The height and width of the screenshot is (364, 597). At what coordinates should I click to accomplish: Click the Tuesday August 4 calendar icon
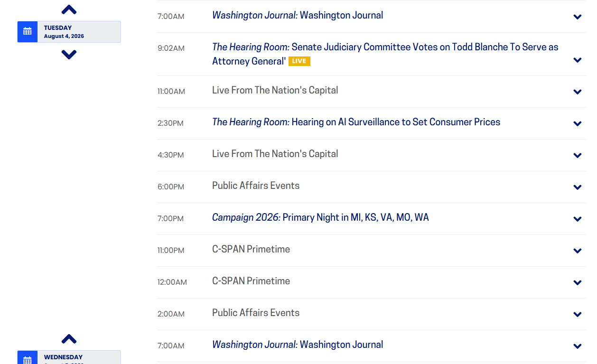[28, 32]
